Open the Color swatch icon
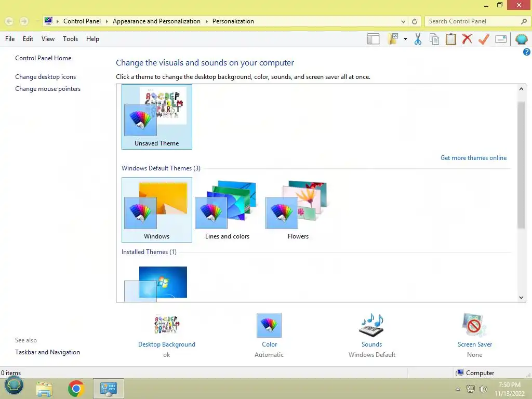532x399 pixels. 269,325
